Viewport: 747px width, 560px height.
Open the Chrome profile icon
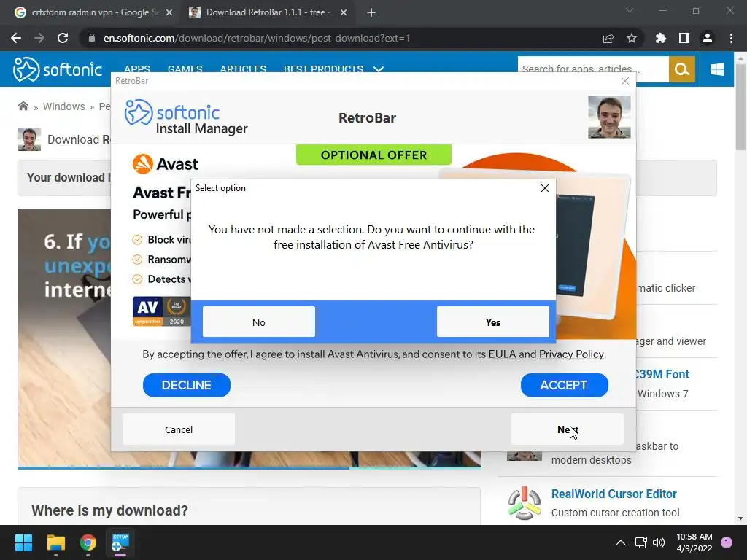(x=708, y=38)
